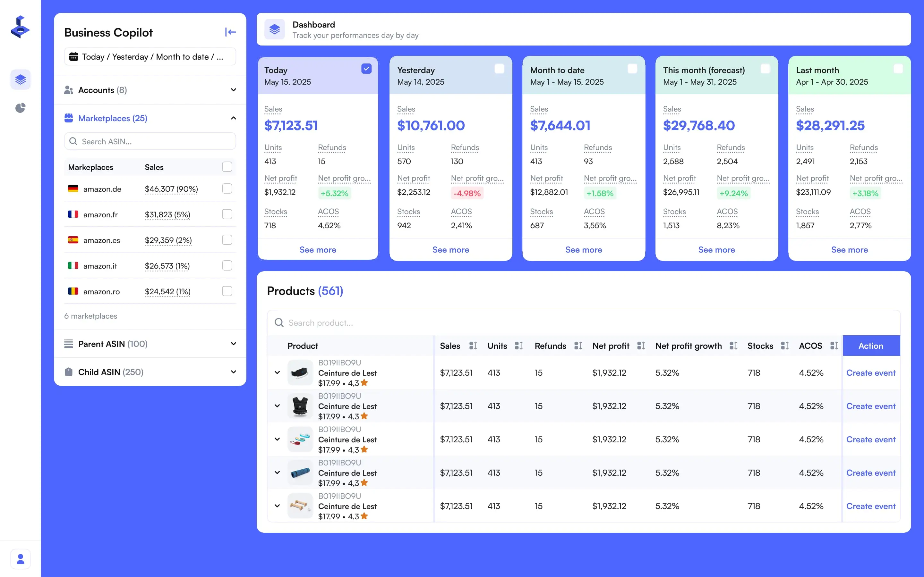
Task: Check the amazon.de marketplace checkbox
Action: 227,188
